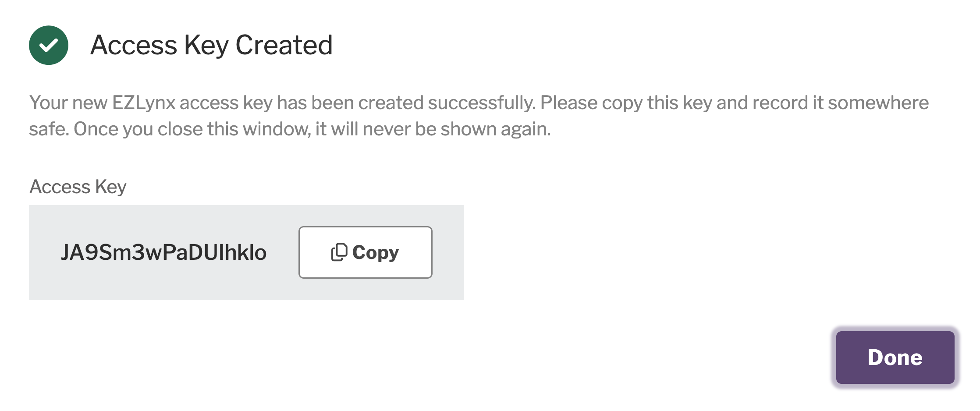Click the word "EZLynx" in the description
The image size is (980, 411).
(x=144, y=103)
